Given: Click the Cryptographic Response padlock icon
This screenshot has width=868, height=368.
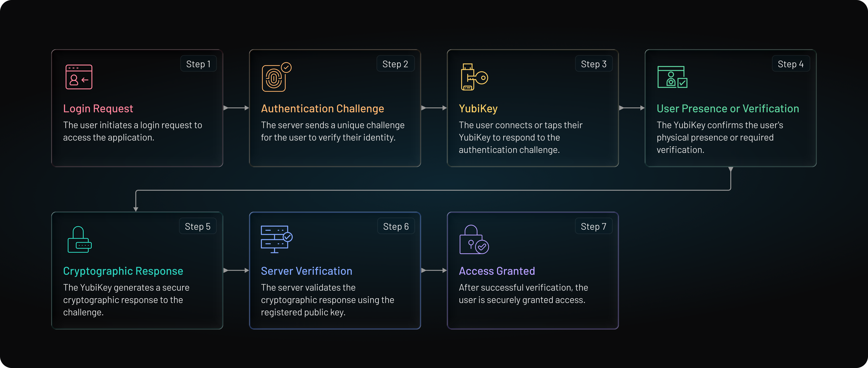Looking at the screenshot, I should (80, 239).
